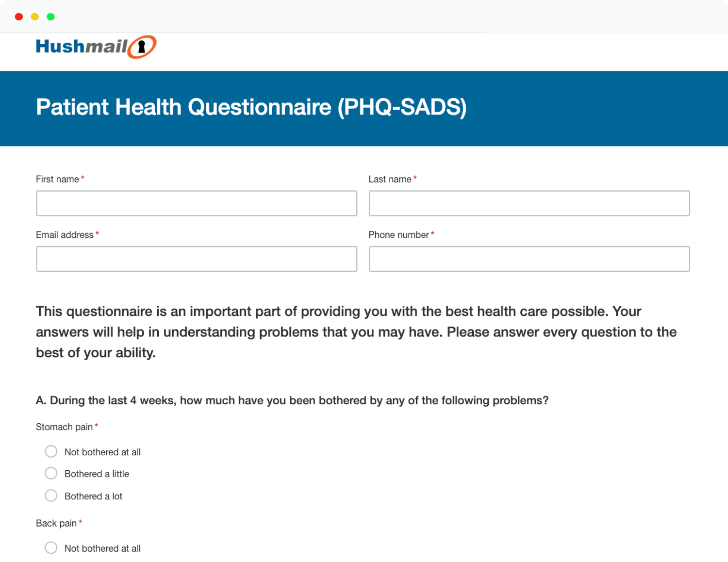Click the questionnaire introduction paragraph
The width and height of the screenshot is (728, 562).
tap(355, 332)
